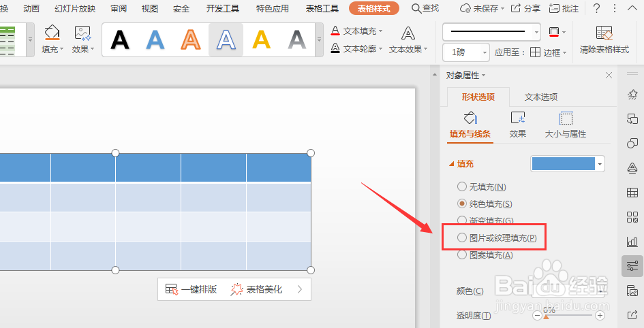Select Pattern Fill (图案填充) radio button

pos(461,255)
